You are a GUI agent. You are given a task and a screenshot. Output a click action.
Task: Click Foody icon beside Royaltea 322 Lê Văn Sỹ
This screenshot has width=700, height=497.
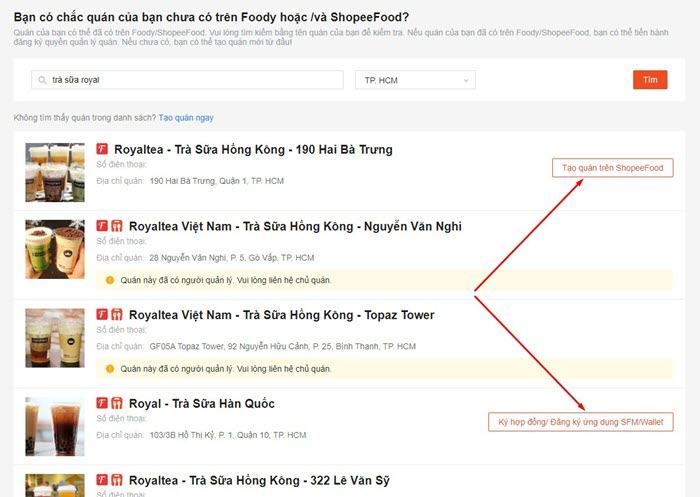tap(102, 480)
